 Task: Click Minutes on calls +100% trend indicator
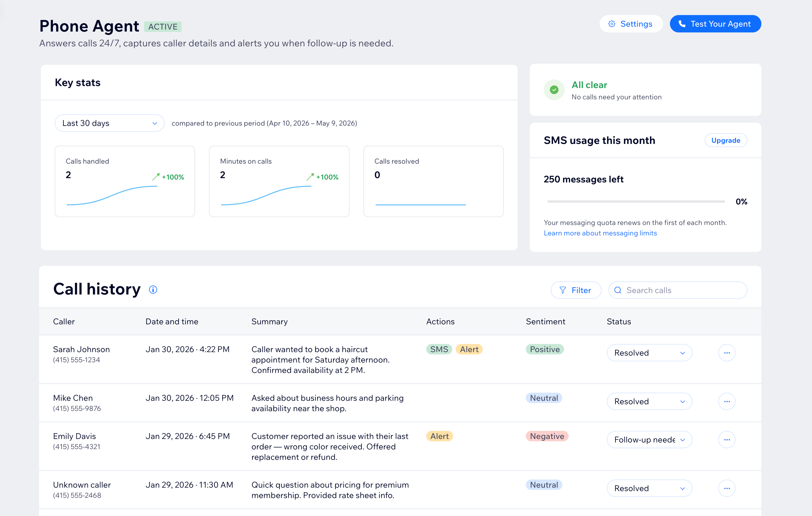pos(322,177)
